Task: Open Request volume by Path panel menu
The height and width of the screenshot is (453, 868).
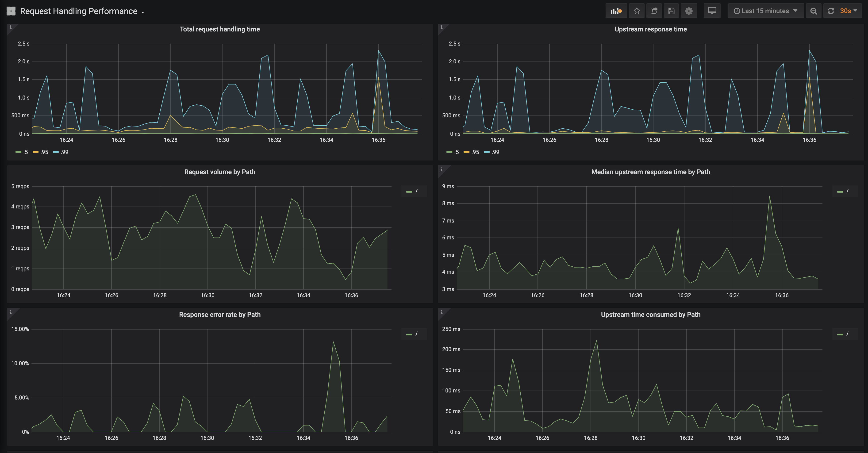Action: (x=220, y=172)
